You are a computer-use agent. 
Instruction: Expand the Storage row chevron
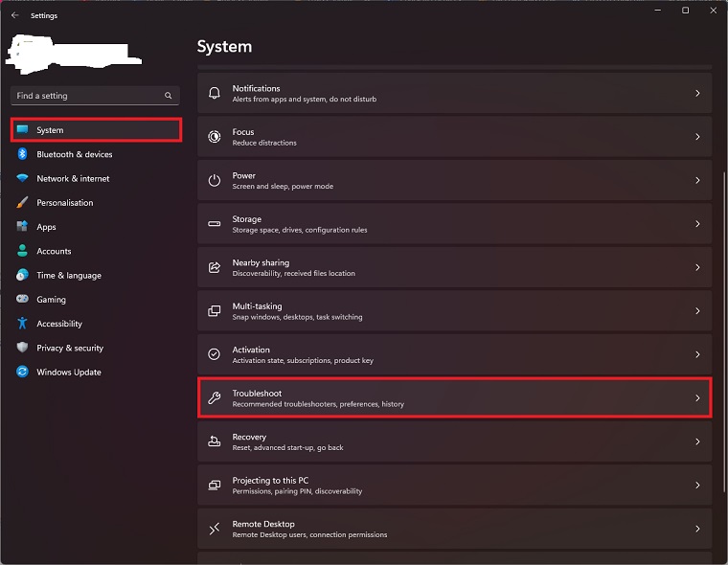point(697,224)
